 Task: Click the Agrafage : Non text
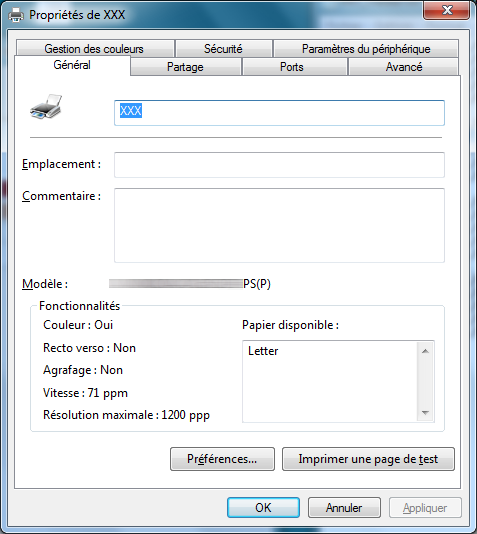[83, 370]
